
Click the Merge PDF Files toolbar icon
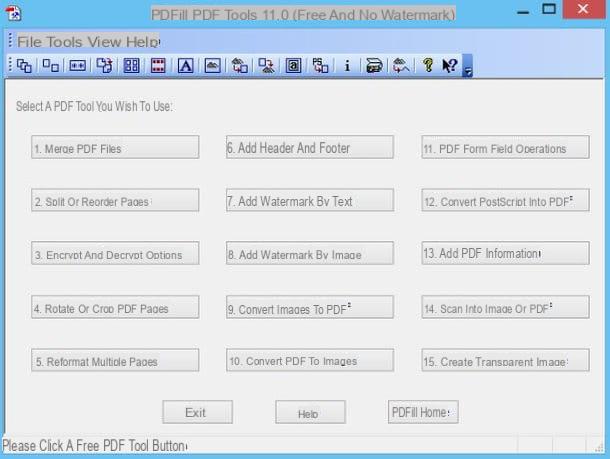pyautogui.click(x=24, y=65)
